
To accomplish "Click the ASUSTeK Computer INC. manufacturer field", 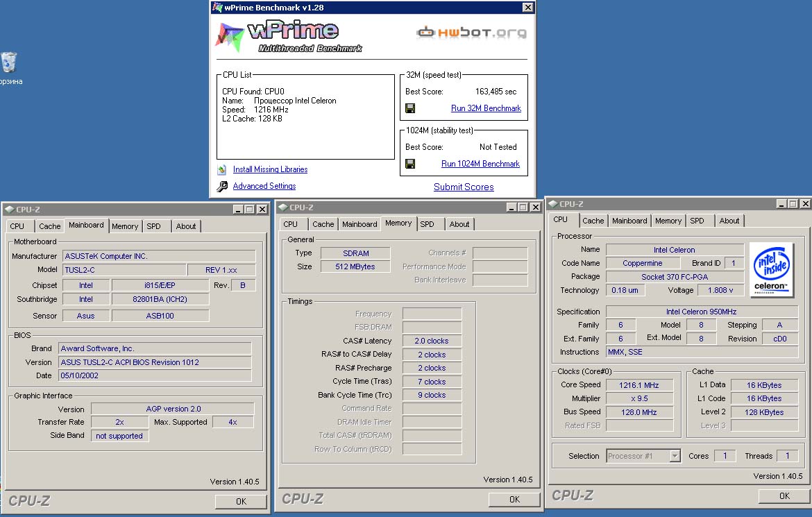I will [x=159, y=256].
